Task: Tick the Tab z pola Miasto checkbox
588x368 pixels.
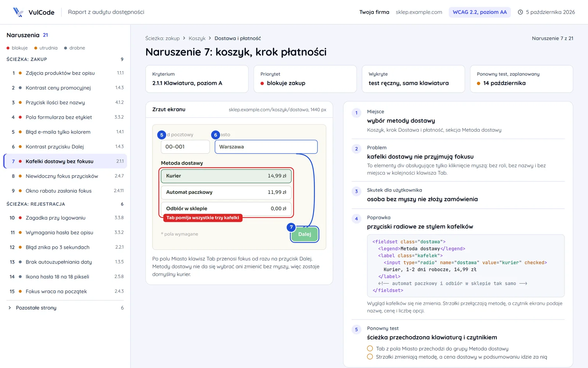Action: coord(370,348)
